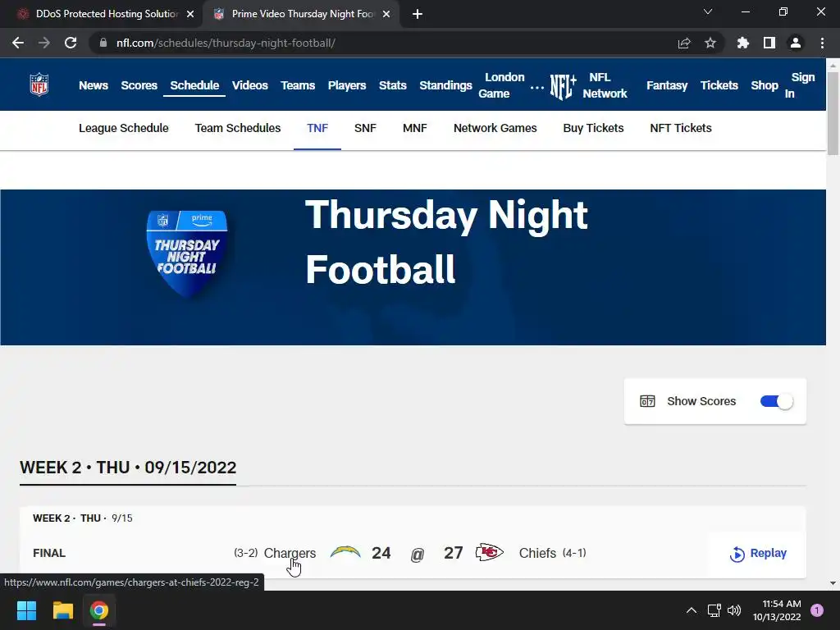The image size is (840, 630).
Task: Click the site lock icon
Action: (x=103, y=43)
